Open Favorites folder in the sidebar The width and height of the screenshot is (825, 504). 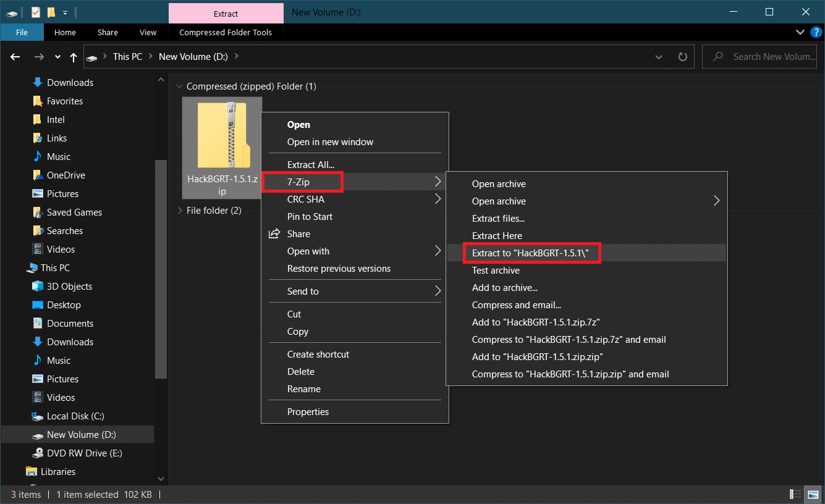pyautogui.click(x=65, y=101)
